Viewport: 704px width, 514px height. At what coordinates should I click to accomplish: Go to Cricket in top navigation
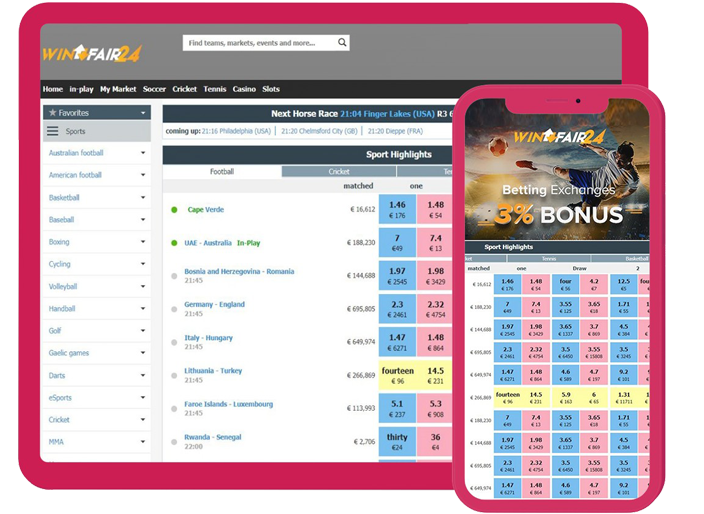(185, 89)
